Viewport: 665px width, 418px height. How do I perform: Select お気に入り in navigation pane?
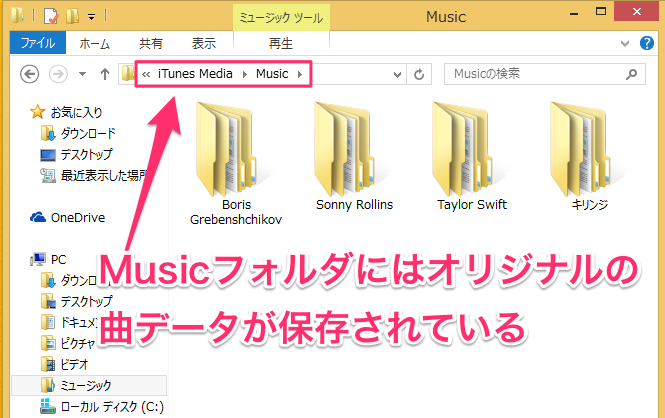pyautogui.click(x=66, y=112)
